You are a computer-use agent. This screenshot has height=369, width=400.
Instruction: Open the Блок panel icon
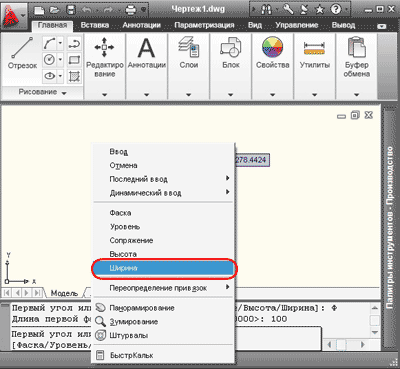click(231, 47)
